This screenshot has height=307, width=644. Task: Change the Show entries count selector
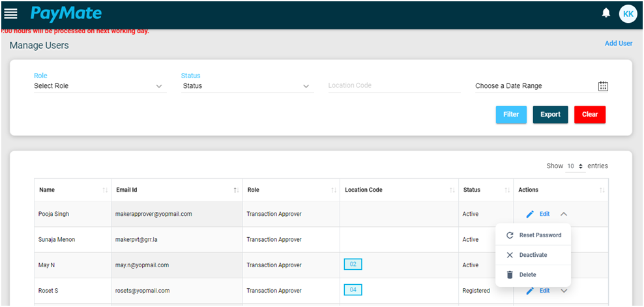pyautogui.click(x=575, y=166)
